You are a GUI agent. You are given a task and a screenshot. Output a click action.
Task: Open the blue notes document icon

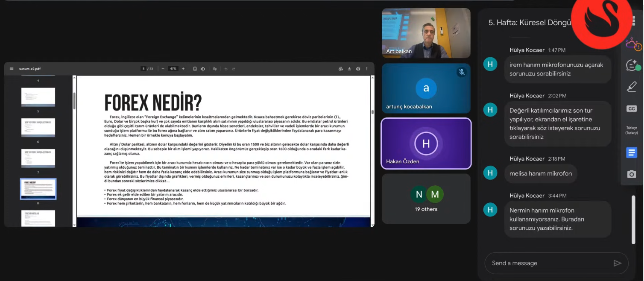coord(631,152)
